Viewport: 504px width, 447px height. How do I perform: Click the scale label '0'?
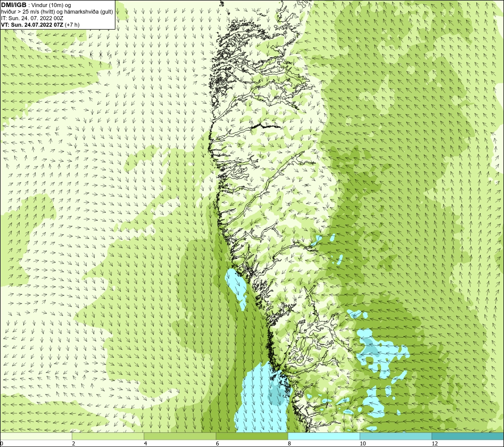[2, 444]
